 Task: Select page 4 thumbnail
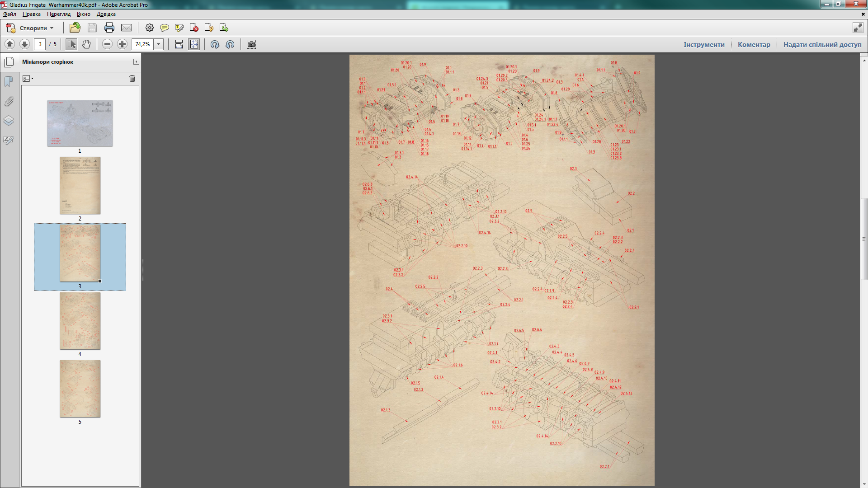tap(80, 321)
